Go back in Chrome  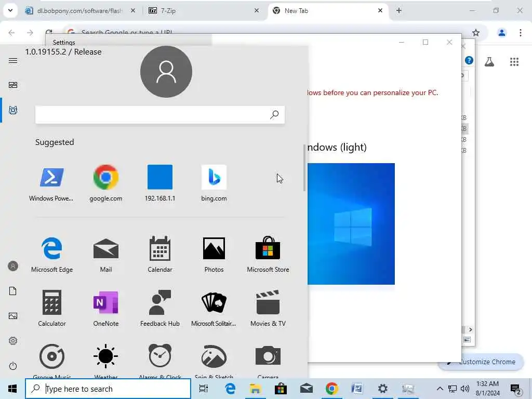click(11, 33)
